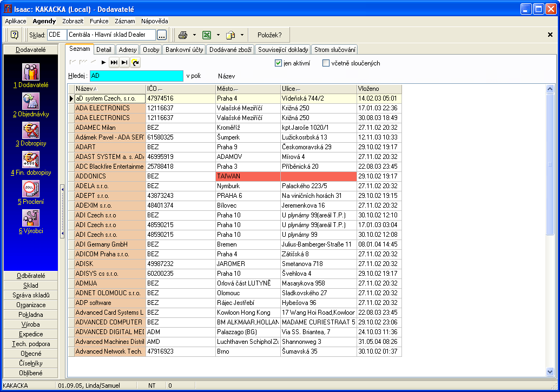This screenshot has height=392, width=560.
Task: Click the printer icon in toolbar
Action: tap(183, 35)
